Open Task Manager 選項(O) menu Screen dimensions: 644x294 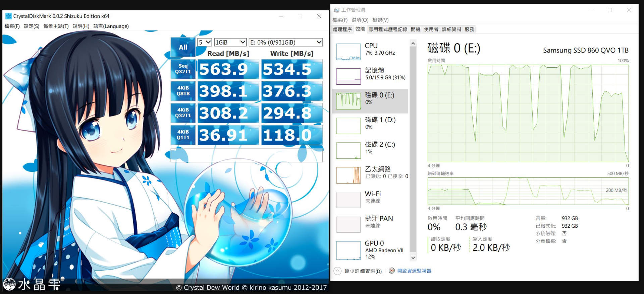[x=360, y=20]
